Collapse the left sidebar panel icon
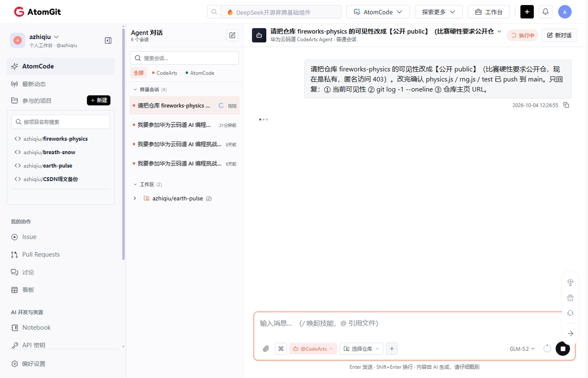 coord(108,40)
